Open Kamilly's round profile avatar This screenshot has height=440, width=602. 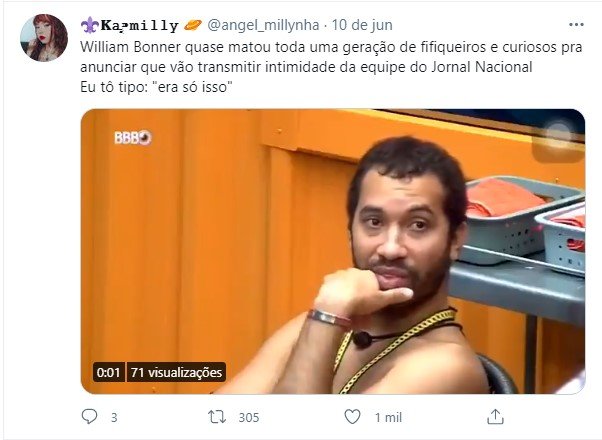coord(44,38)
